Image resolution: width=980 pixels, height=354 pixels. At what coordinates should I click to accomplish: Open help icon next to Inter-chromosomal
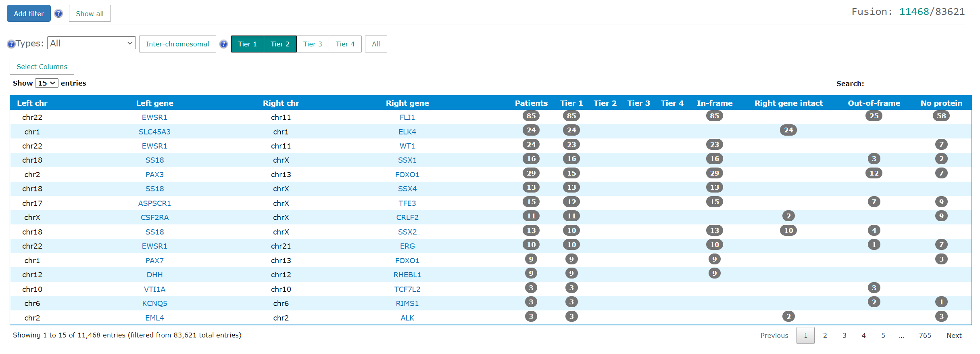click(223, 44)
